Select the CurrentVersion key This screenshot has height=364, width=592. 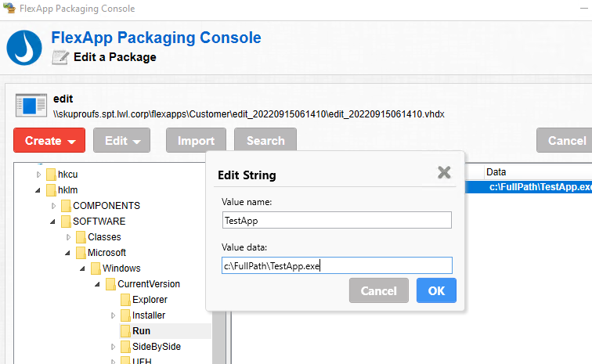point(149,284)
